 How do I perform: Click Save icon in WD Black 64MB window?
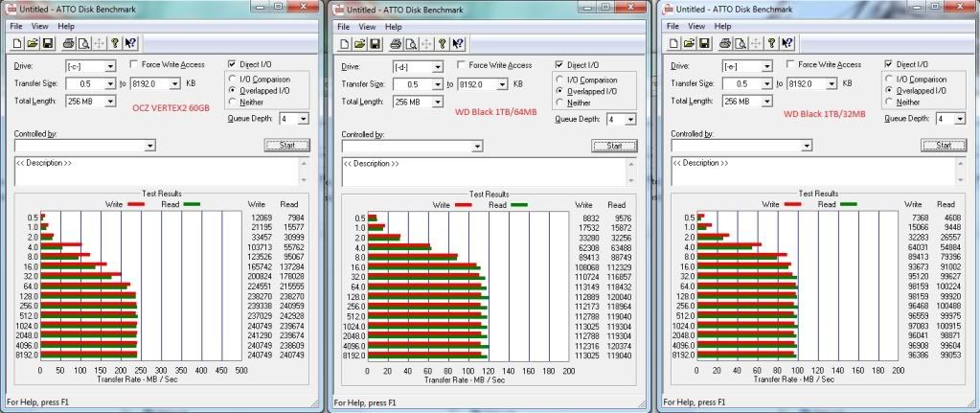[376, 43]
